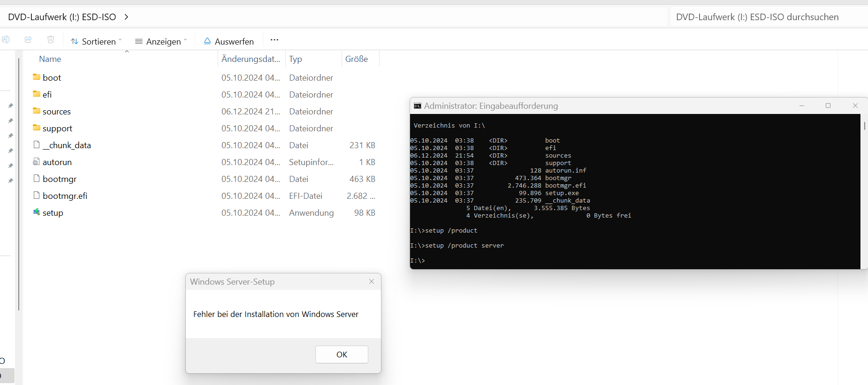
Task: Click the 231 KB size cell
Action: pos(362,145)
